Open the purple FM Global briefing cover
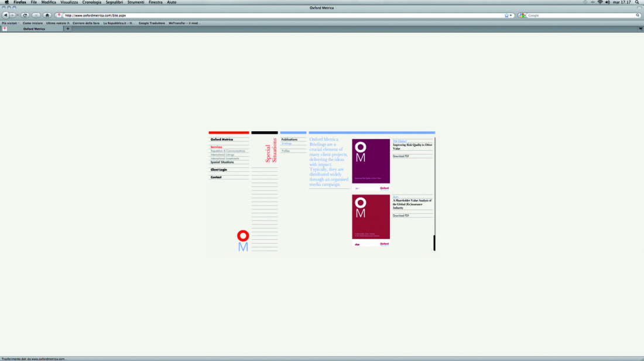The height and width of the screenshot is (361, 644). coord(371,165)
